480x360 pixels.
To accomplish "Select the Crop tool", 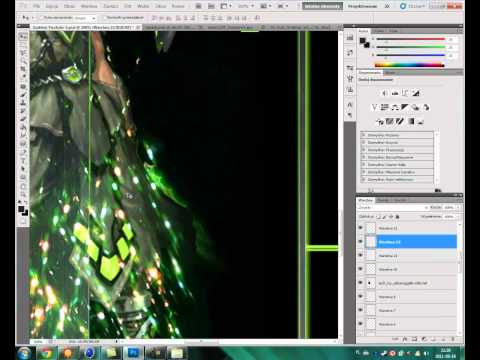I will (x=23, y=69).
